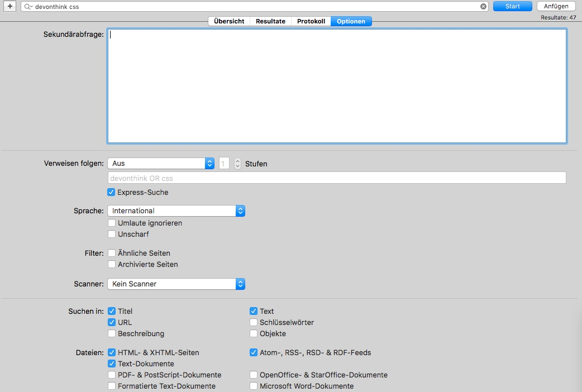Enable PDF- & PostScript-Dokumente file type

point(112,375)
